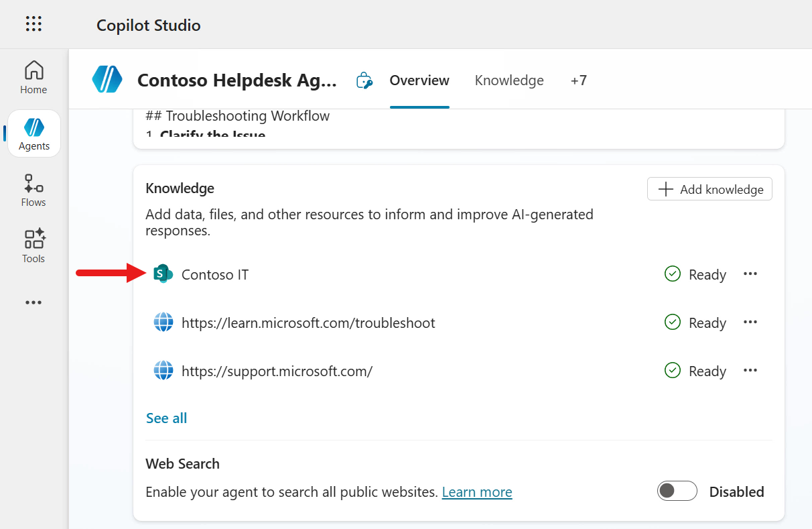Click the publish icon beside the agent name

[x=364, y=80]
